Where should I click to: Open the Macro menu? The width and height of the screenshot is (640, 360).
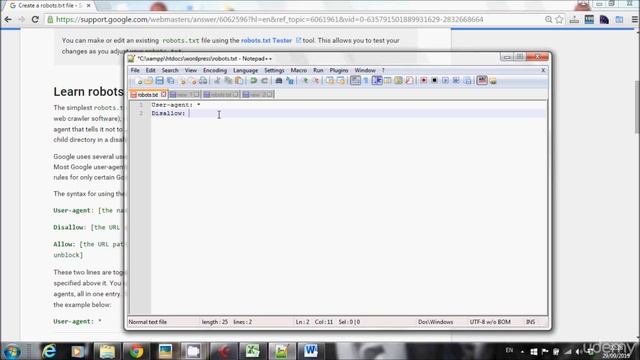[298, 70]
